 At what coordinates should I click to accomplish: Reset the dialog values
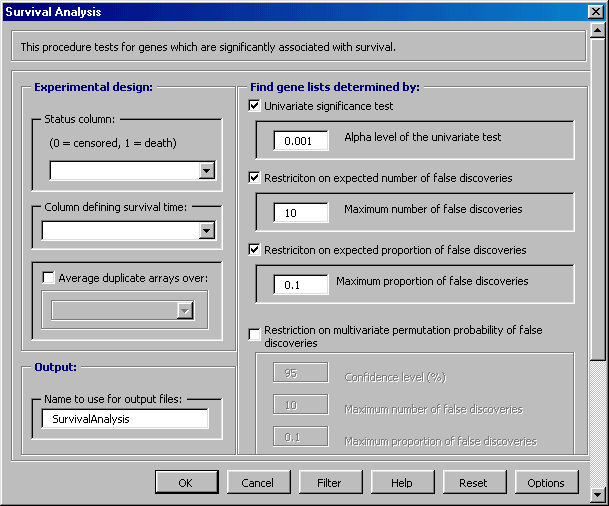pyautogui.click(x=473, y=483)
